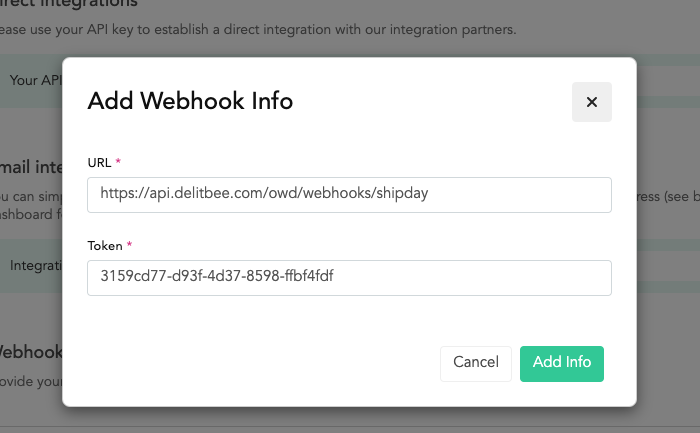Click the dimmed Email integration heading
The width and height of the screenshot is (700, 433).
point(31,167)
